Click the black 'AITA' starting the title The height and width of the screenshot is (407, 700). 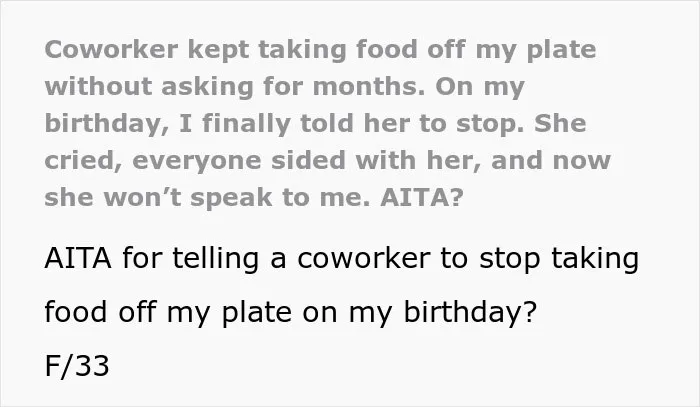point(78,258)
